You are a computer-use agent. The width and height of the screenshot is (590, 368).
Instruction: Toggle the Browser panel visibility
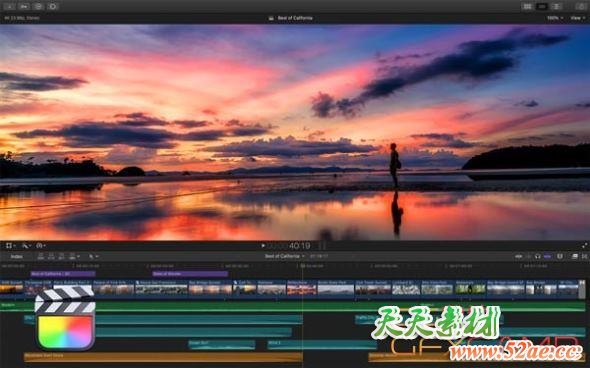(x=528, y=6)
